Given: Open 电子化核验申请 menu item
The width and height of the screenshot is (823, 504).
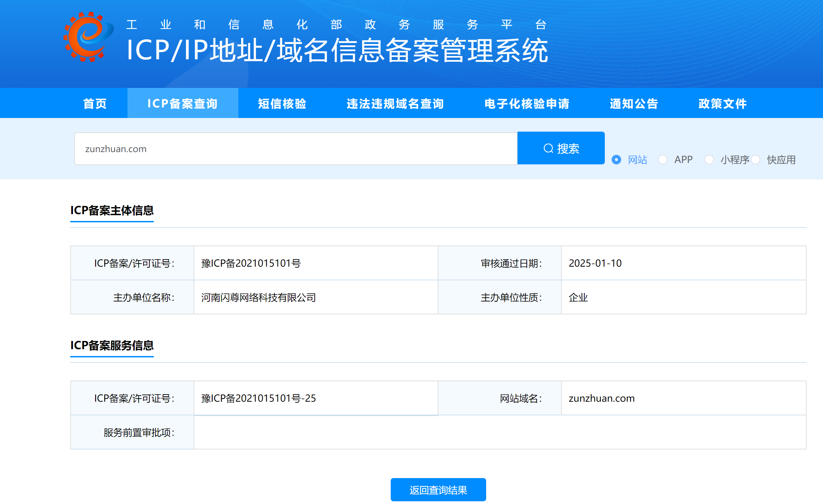Looking at the screenshot, I should tap(527, 103).
